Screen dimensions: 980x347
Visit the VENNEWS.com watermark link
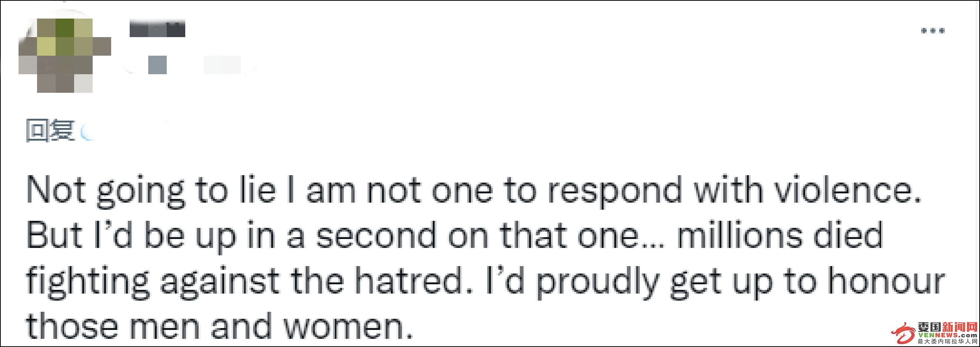pyautogui.click(x=947, y=335)
